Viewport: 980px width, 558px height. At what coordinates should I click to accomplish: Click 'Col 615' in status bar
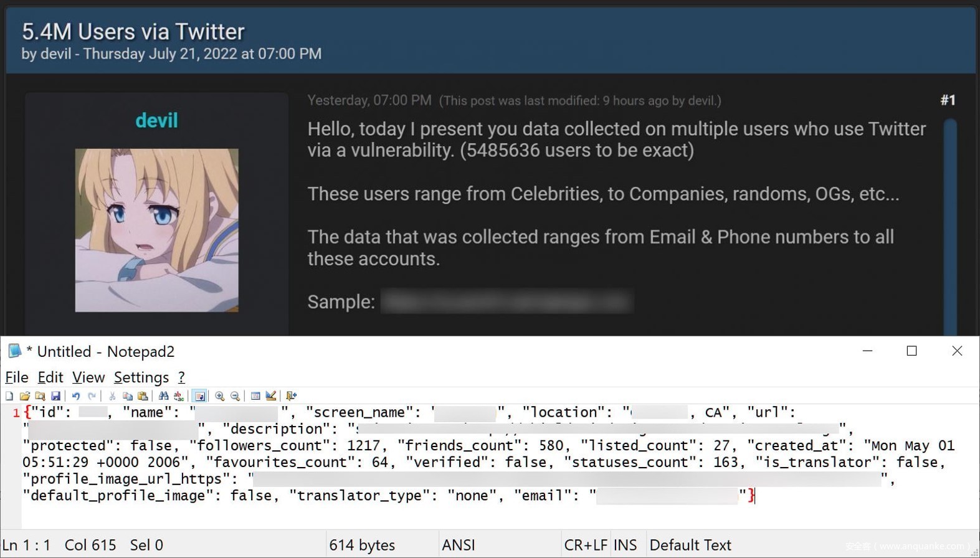coord(90,545)
